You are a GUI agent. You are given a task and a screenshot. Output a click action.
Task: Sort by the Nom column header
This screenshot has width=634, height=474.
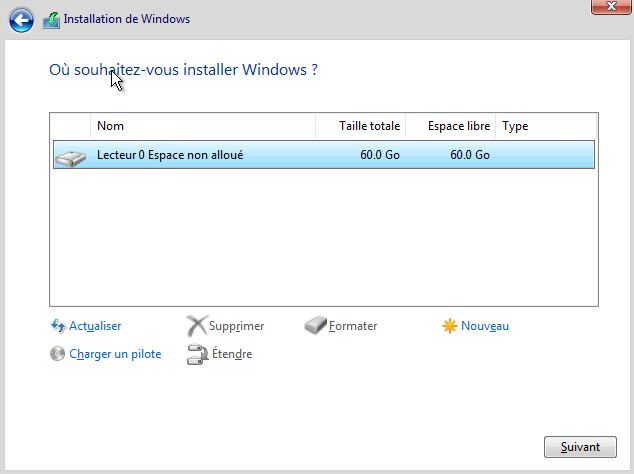(x=203, y=126)
